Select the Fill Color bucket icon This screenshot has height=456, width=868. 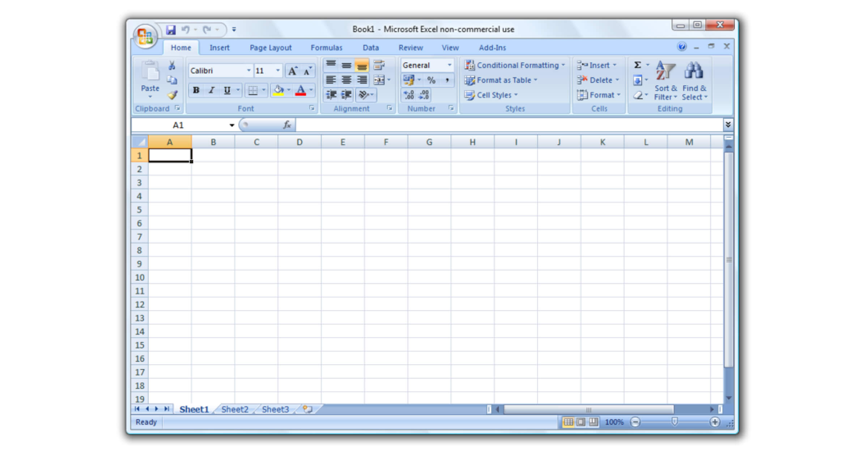[x=279, y=90]
